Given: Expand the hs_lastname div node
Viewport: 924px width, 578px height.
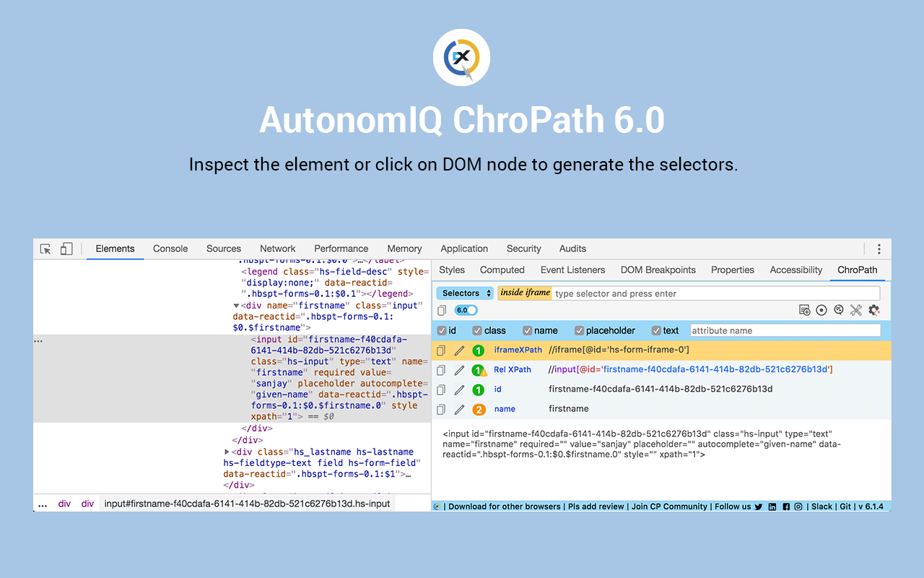Looking at the screenshot, I should pyautogui.click(x=227, y=452).
